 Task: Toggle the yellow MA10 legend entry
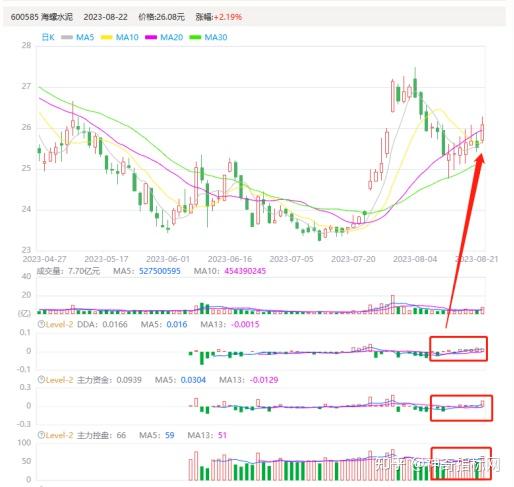(x=119, y=37)
